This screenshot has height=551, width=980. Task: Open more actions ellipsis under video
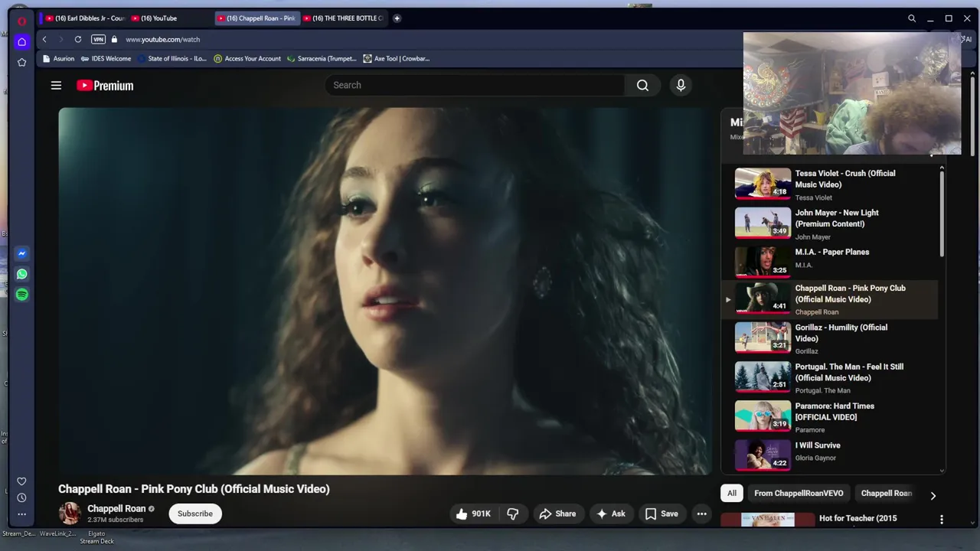(x=701, y=514)
